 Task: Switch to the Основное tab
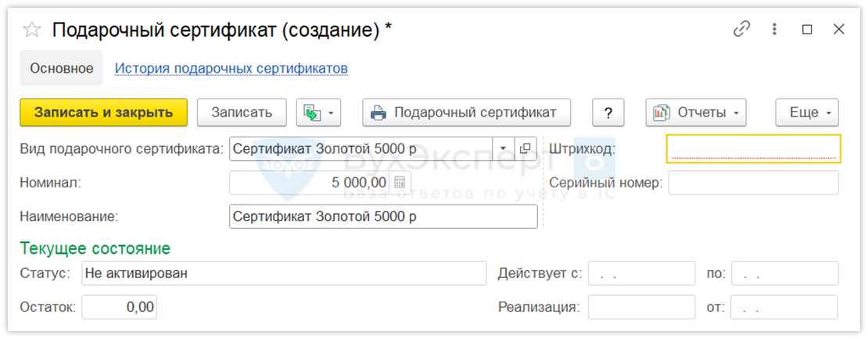click(x=62, y=68)
